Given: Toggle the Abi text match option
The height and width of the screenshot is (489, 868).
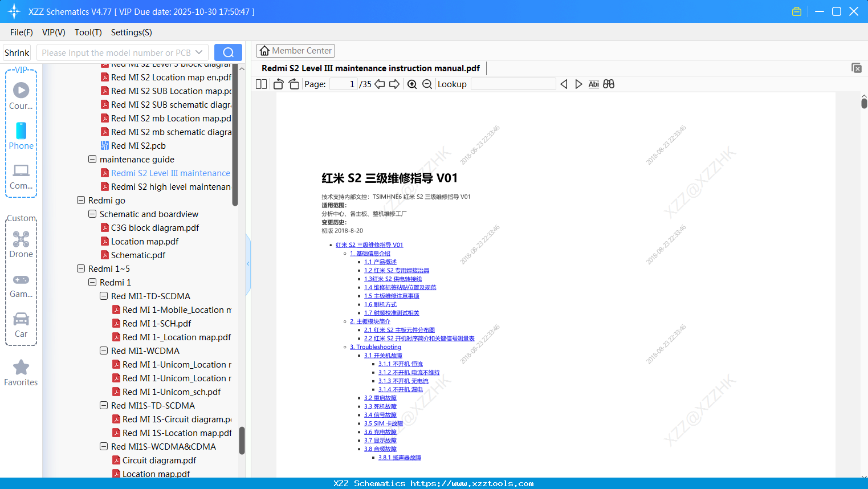Looking at the screenshot, I should pos(594,84).
